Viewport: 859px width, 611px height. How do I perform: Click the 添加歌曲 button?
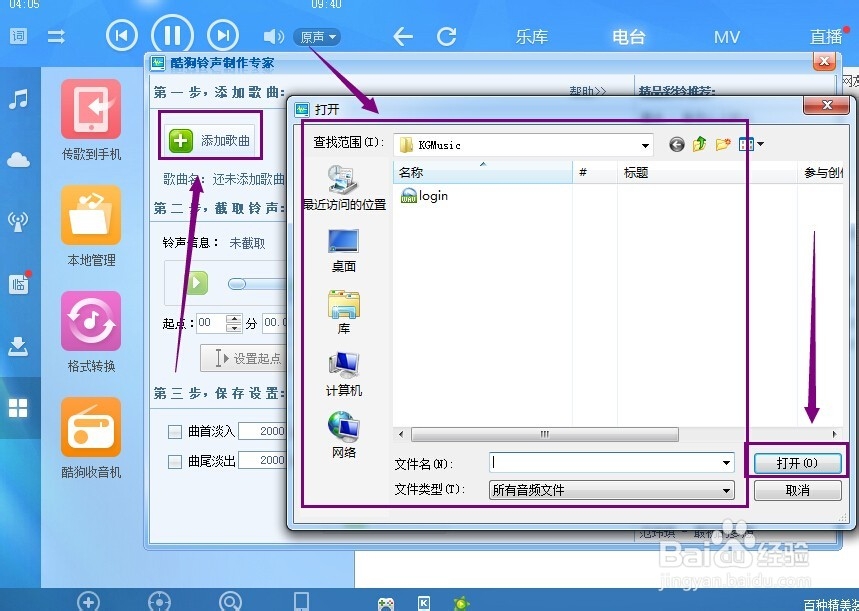click(x=210, y=141)
